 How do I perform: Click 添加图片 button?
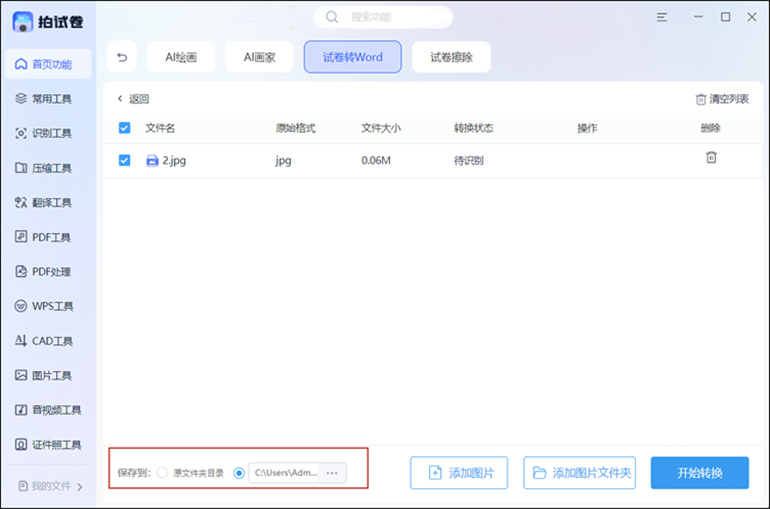point(459,473)
